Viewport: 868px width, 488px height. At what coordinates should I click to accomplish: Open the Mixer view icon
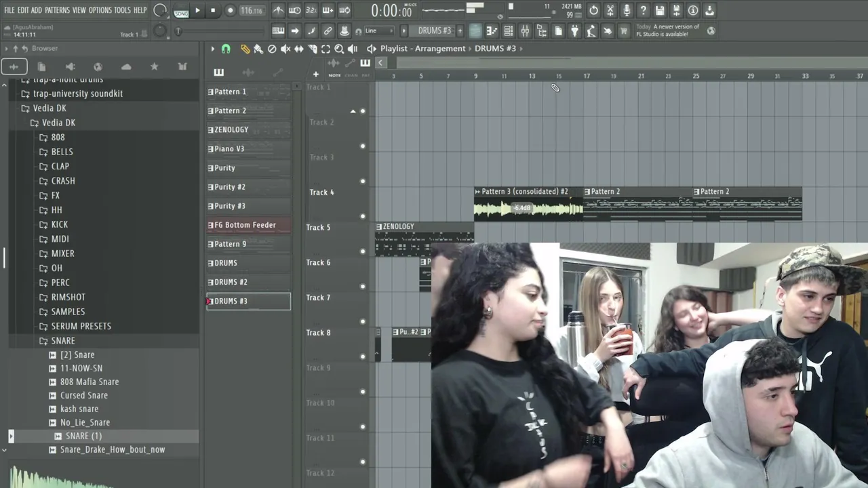point(525,30)
